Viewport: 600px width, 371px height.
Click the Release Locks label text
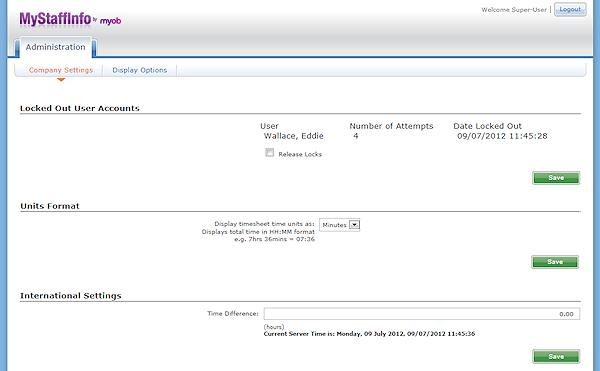(300, 154)
